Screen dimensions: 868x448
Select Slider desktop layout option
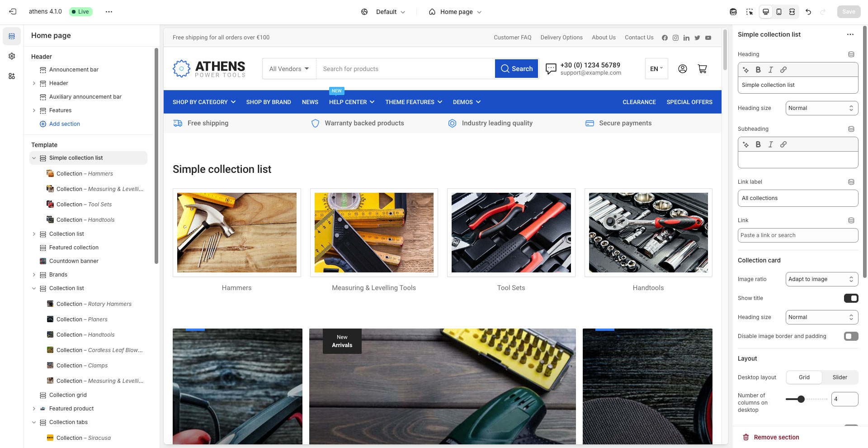(x=840, y=377)
